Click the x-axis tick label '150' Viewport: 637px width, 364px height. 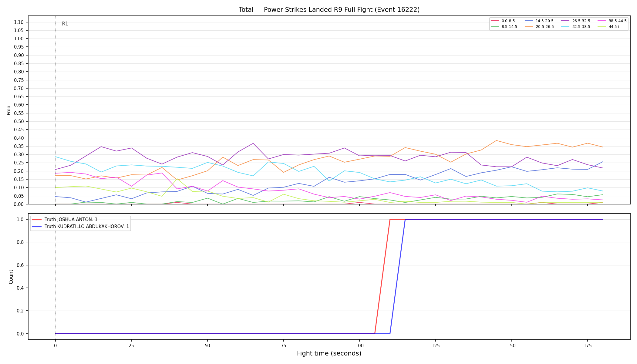pos(511,345)
